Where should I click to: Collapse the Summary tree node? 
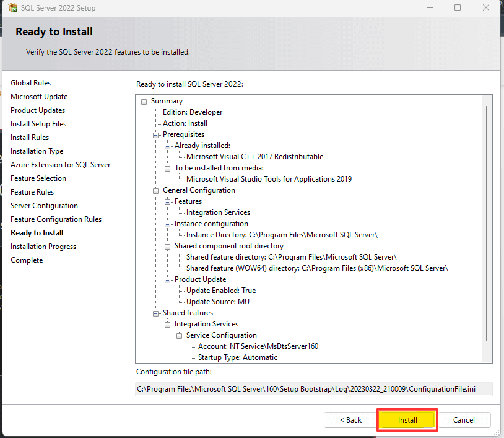click(x=144, y=102)
